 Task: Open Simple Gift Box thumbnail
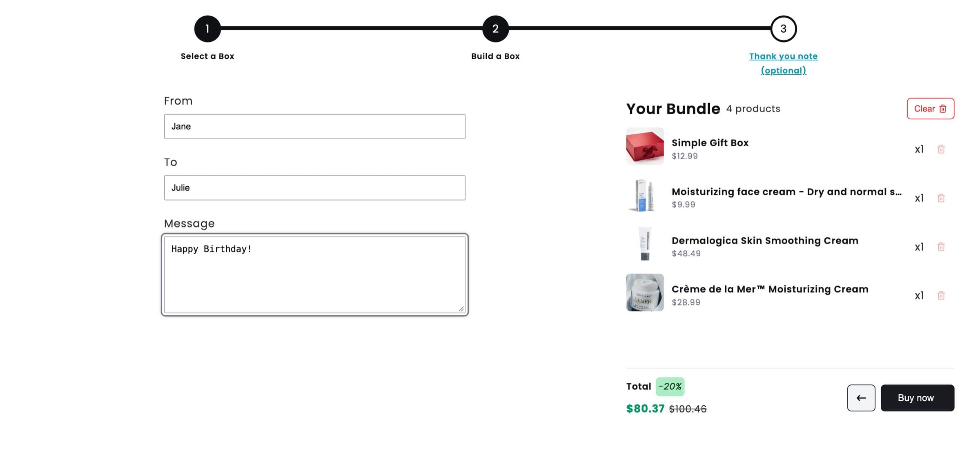[645, 146]
